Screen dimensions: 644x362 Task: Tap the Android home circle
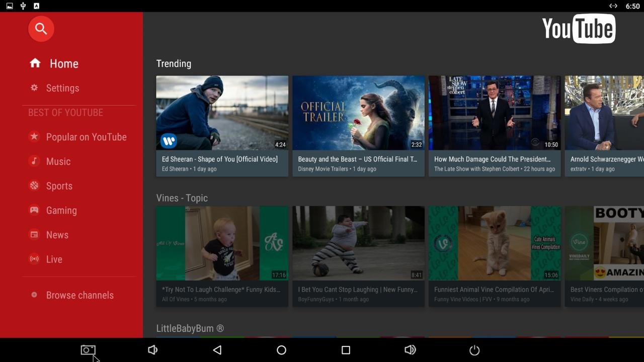click(x=281, y=350)
